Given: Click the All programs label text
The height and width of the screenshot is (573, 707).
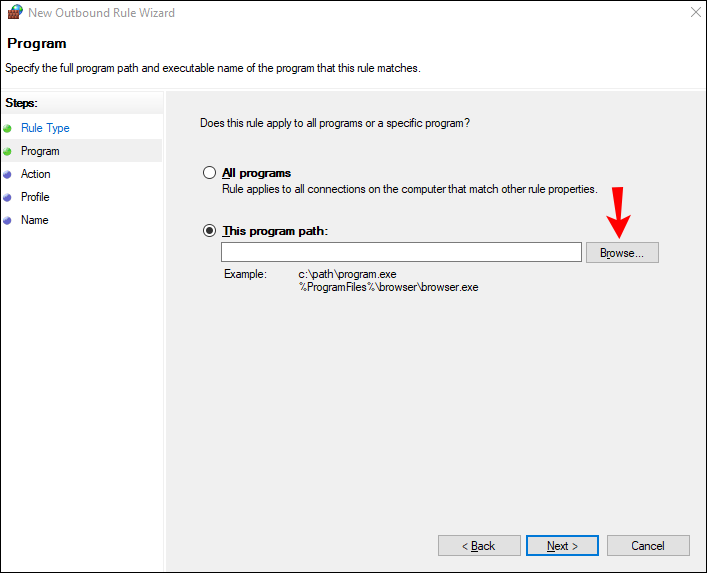Looking at the screenshot, I should pos(256,173).
